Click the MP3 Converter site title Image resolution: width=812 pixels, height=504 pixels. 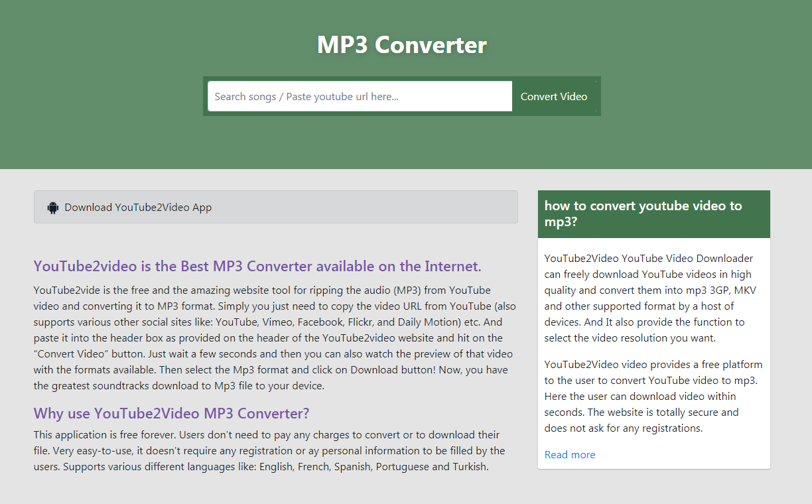tap(401, 45)
